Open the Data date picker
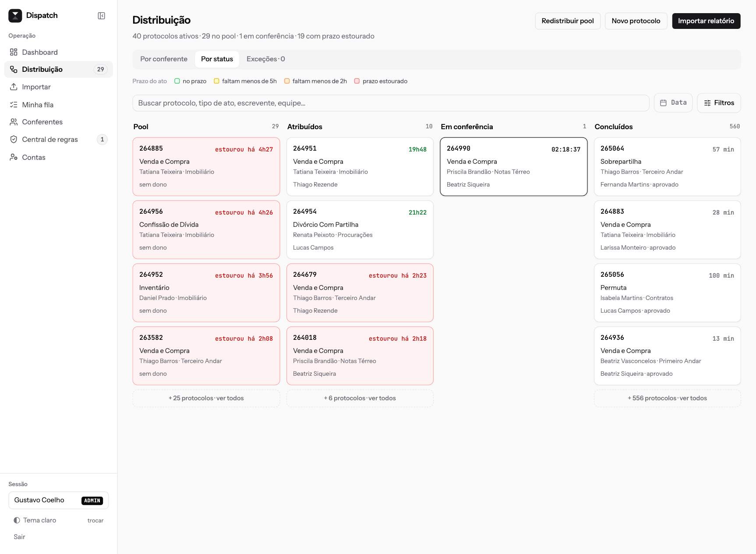 tap(673, 103)
